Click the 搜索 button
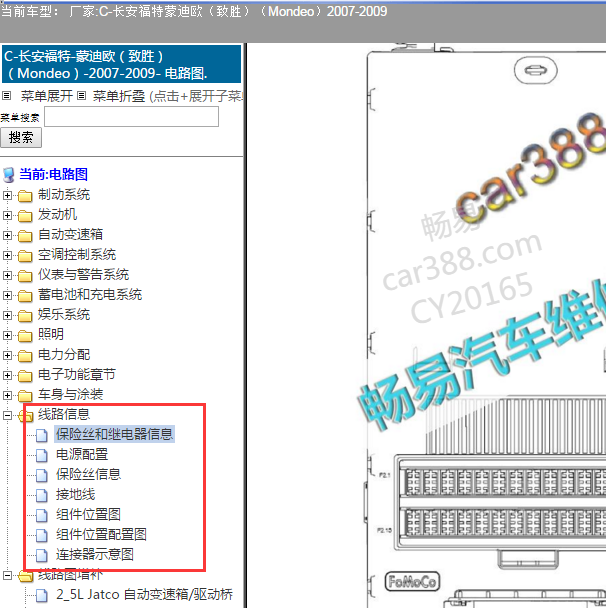Screen dimensions: 606x608 point(21,138)
